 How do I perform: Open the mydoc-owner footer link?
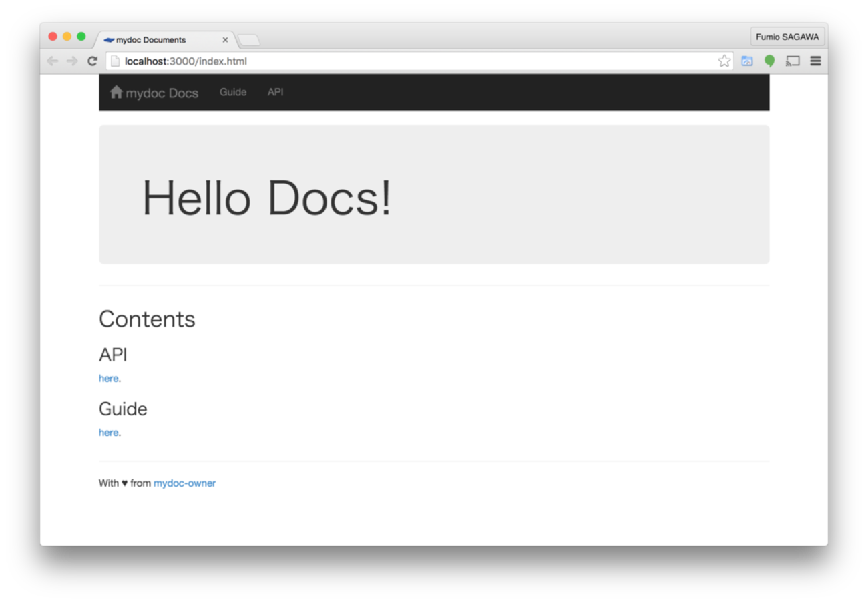(184, 483)
